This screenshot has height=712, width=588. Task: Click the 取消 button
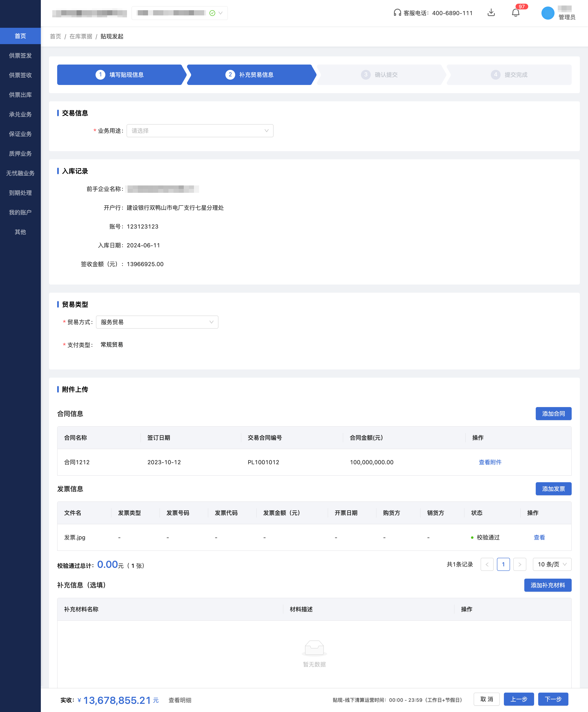(x=487, y=699)
